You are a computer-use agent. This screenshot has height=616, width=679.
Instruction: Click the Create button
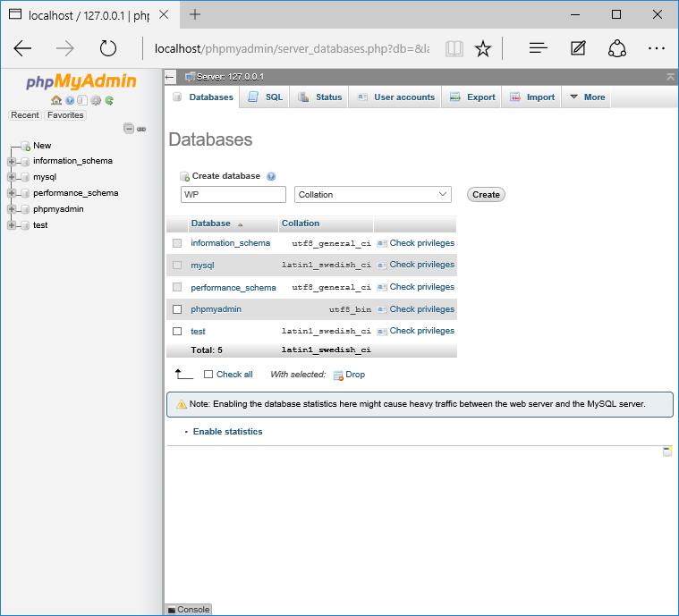(486, 194)
